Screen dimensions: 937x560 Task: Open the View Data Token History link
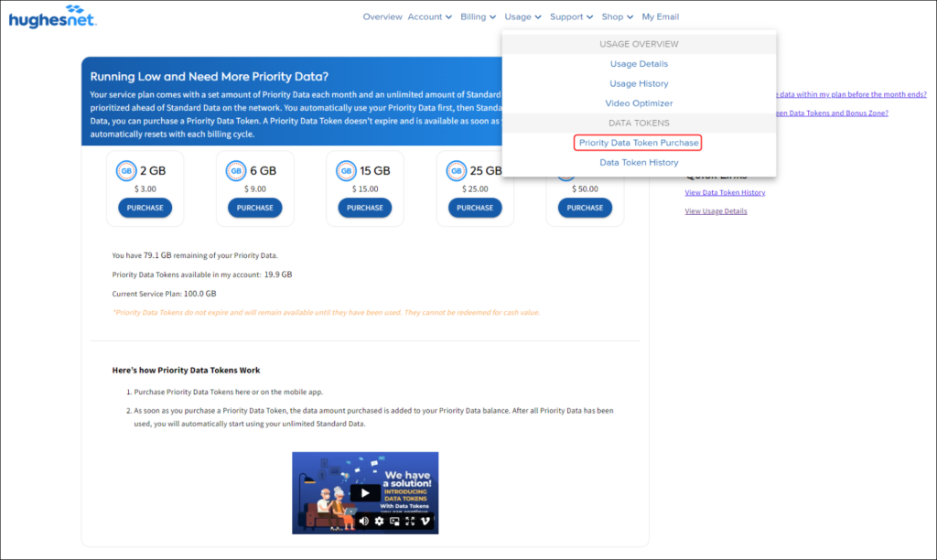[725, 192]
